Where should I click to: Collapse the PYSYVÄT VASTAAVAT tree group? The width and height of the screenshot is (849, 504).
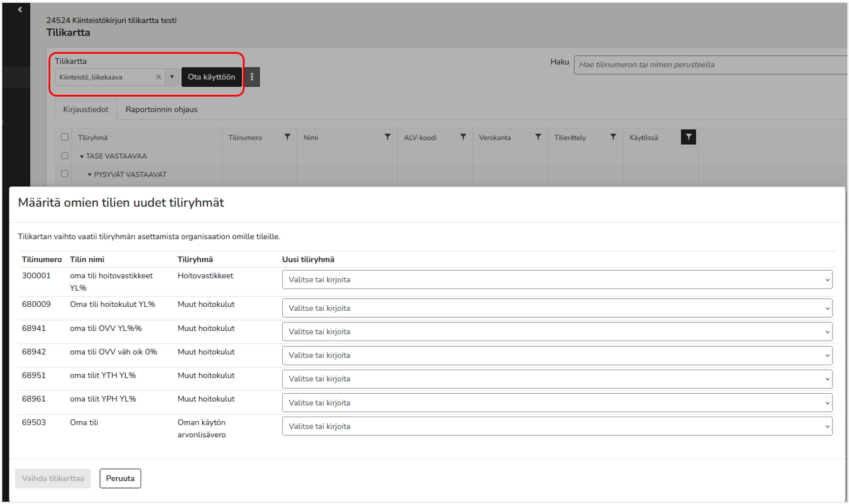pyautogui.click(x=90, y=175)
